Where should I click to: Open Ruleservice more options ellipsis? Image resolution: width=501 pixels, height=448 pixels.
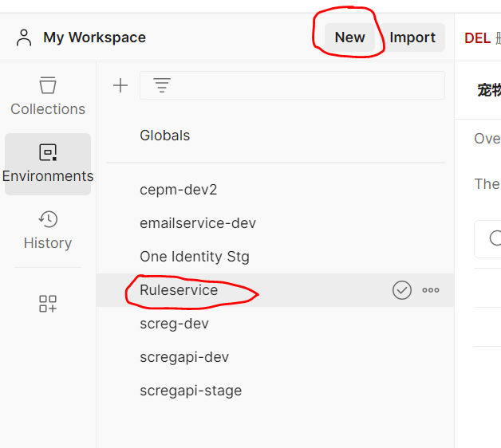tap(431, 290)
